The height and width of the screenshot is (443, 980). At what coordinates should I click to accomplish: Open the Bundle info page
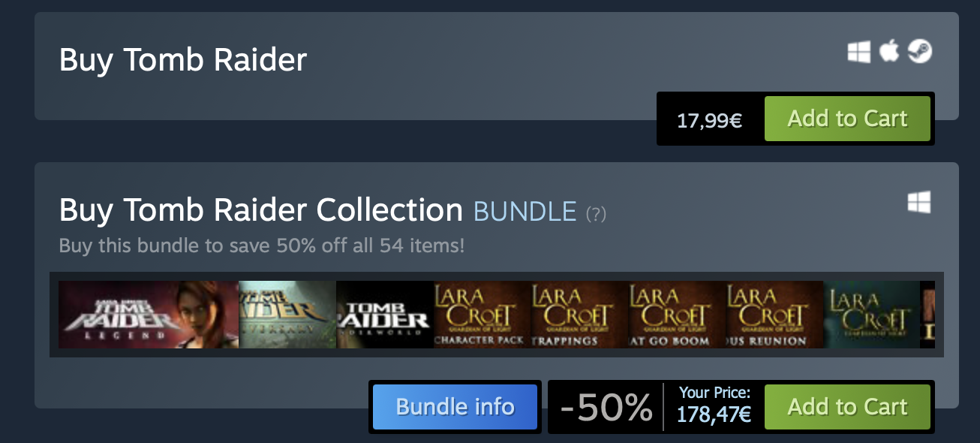[455, 407]
